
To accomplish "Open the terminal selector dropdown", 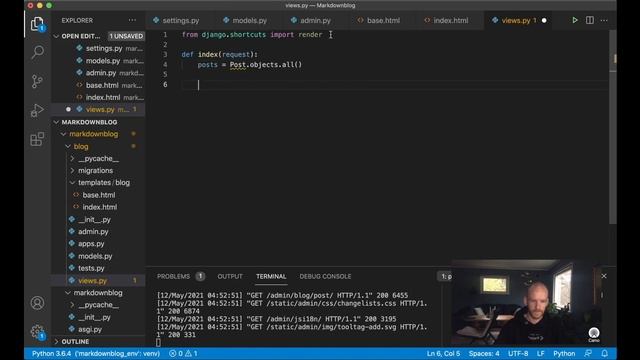I will click(445, 276).
